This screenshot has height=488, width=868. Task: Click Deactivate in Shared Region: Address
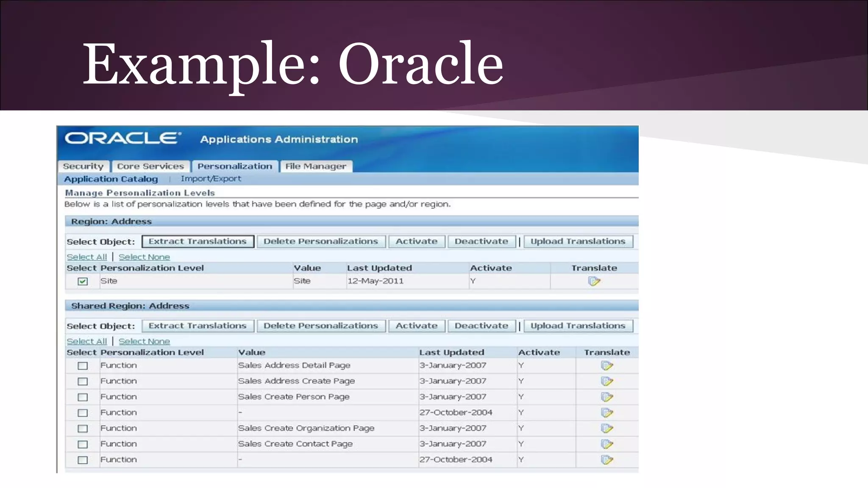pos(481,326)
